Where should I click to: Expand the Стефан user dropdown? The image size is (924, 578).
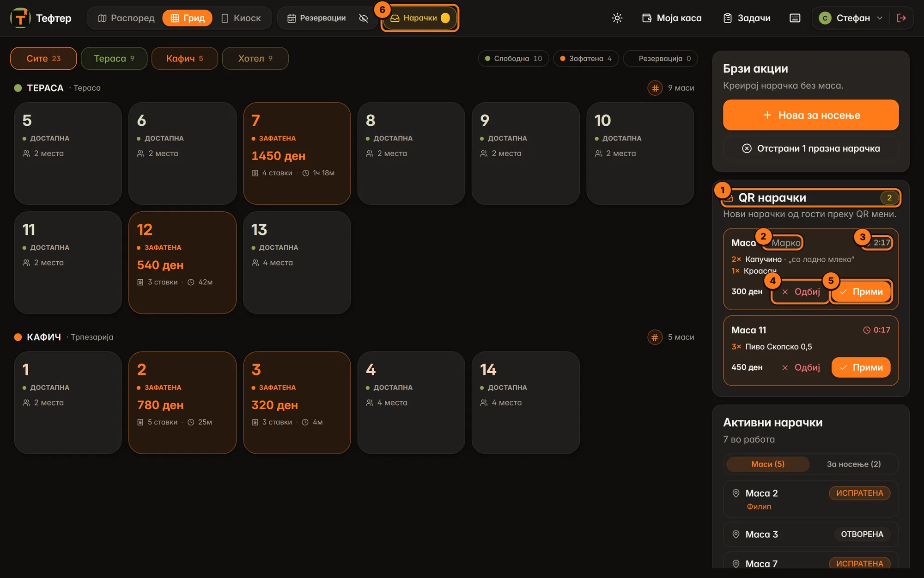[x=851, y=18]
